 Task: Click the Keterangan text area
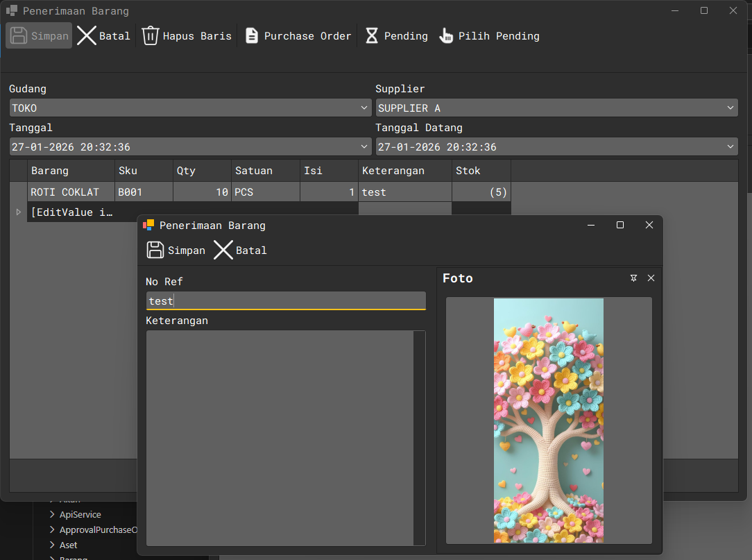[x=280, y=437]
